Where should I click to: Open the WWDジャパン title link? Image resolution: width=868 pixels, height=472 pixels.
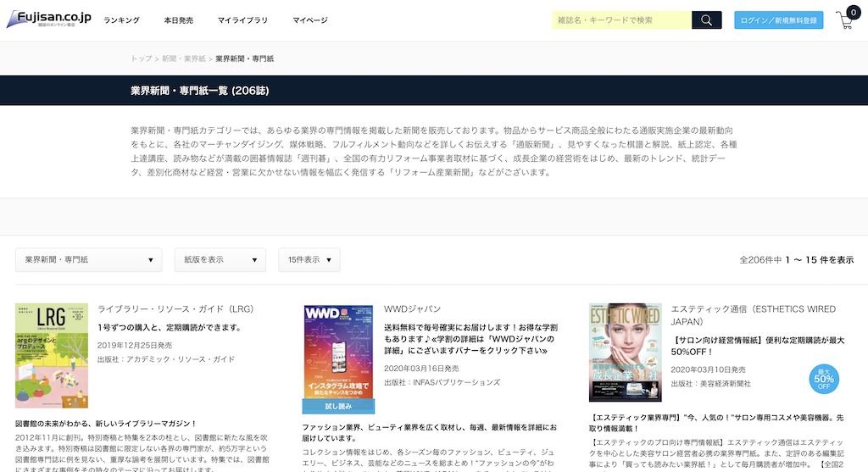click(413, 308)
